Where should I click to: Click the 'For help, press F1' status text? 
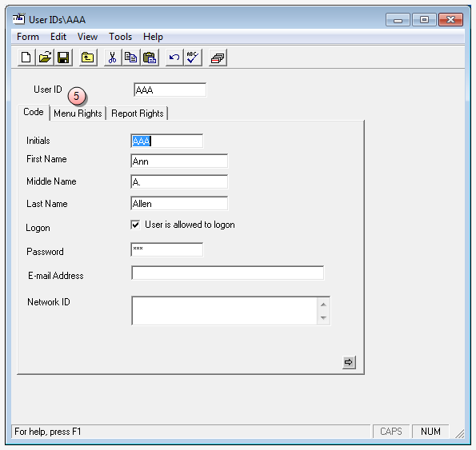tap(48, 432)
